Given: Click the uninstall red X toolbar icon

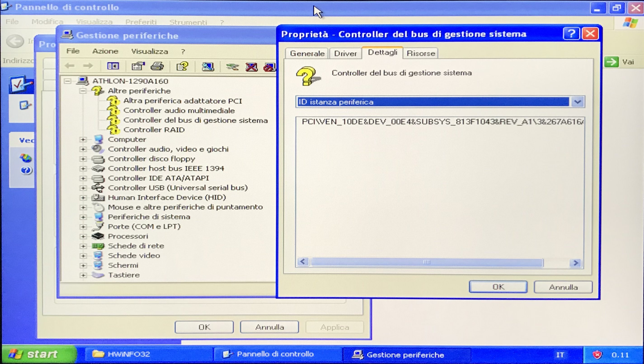Looking at the screenshot, I should (x=251, y=67).
